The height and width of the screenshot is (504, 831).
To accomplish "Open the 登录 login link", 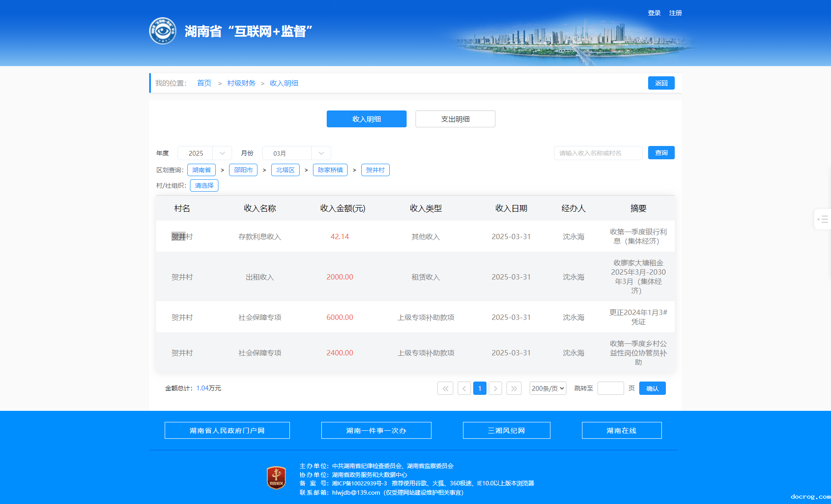I will click(654, 13).
